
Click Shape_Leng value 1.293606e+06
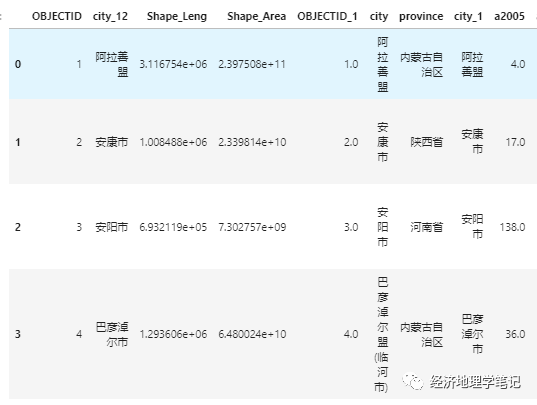point(173,334)
